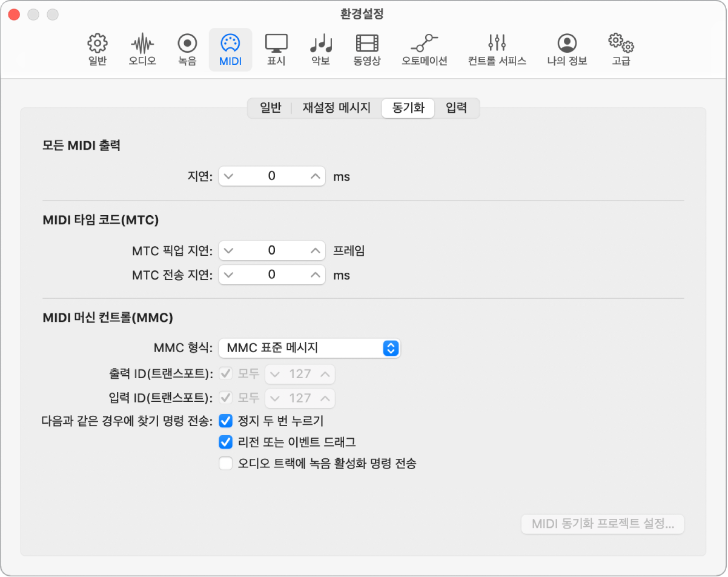Increase the 입력 ID 127 value

click(x=325, y=398)
